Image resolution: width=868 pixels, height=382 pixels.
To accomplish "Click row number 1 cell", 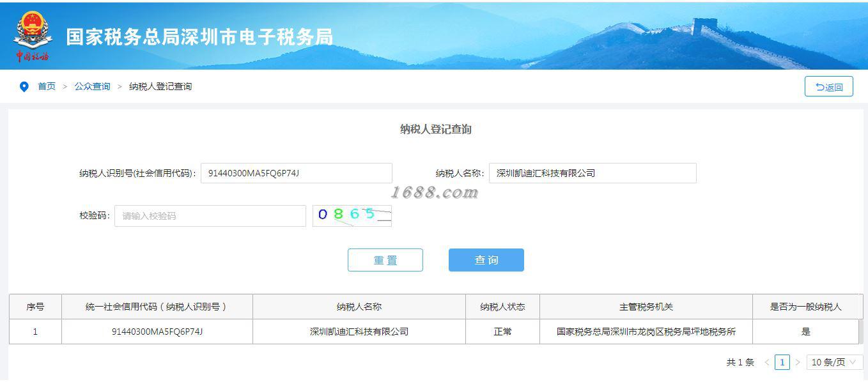I will 35,332.
